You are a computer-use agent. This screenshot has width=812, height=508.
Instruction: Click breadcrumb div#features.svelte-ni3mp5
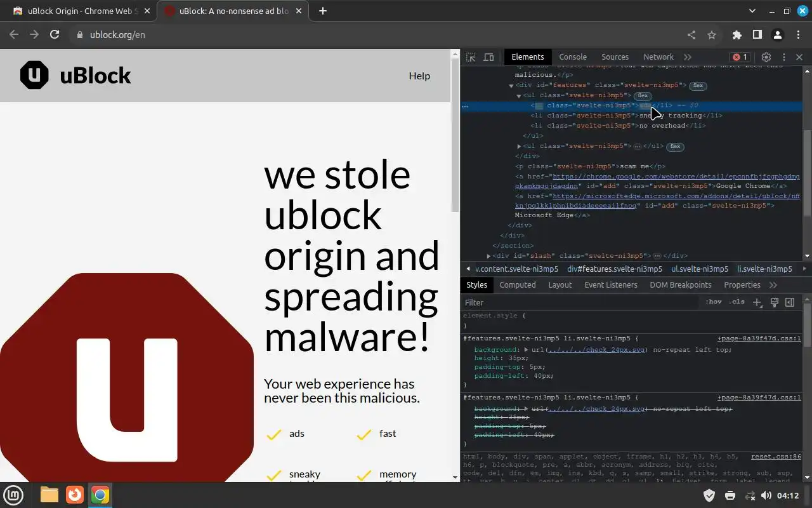pyautogui.click(x=615, y=269)
